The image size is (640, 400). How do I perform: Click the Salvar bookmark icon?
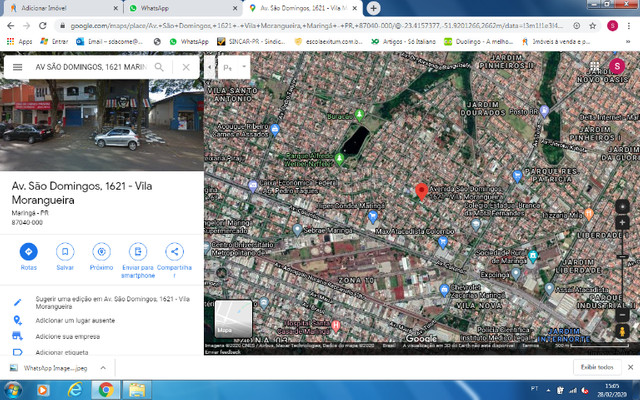tap(65, 251)
